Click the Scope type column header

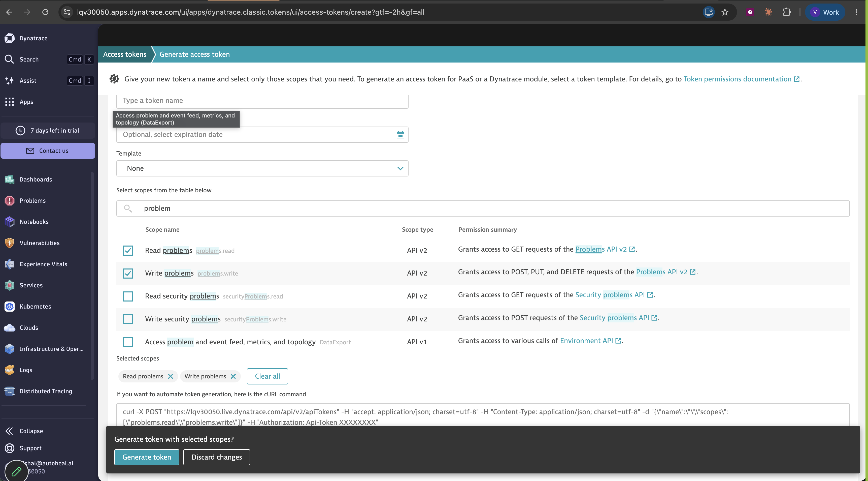417,230
